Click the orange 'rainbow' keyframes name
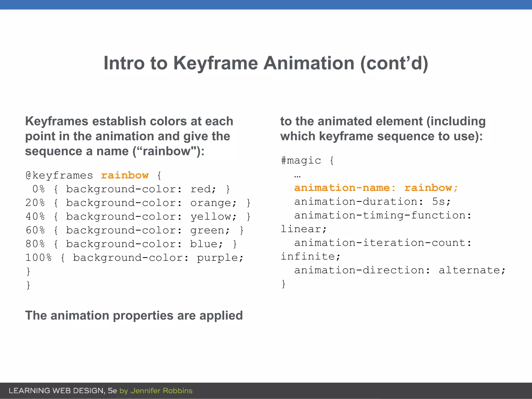 (x=125, y=176)
